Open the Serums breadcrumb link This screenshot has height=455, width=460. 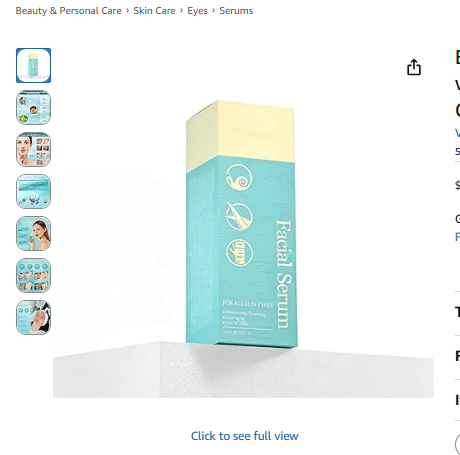[x=236, y=11]
